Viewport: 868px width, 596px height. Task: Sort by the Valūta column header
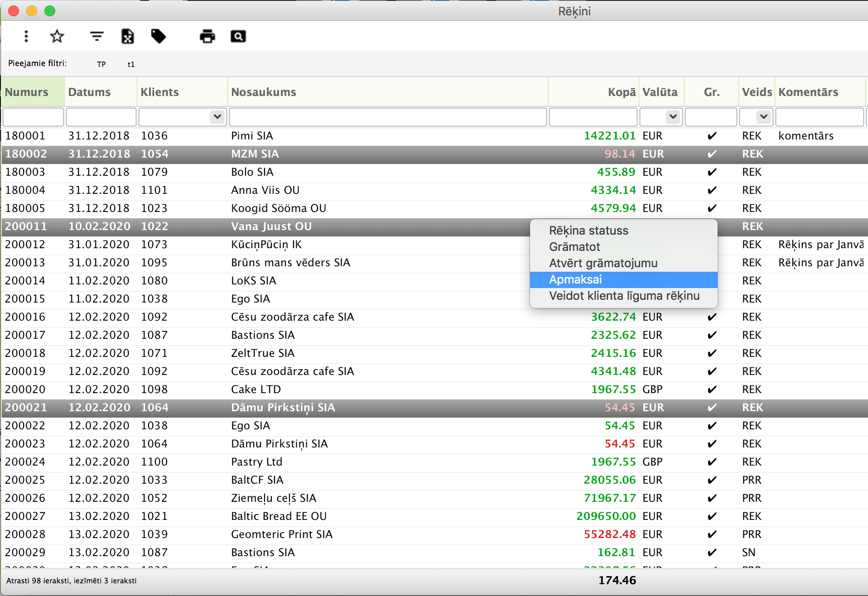(661, 92)
